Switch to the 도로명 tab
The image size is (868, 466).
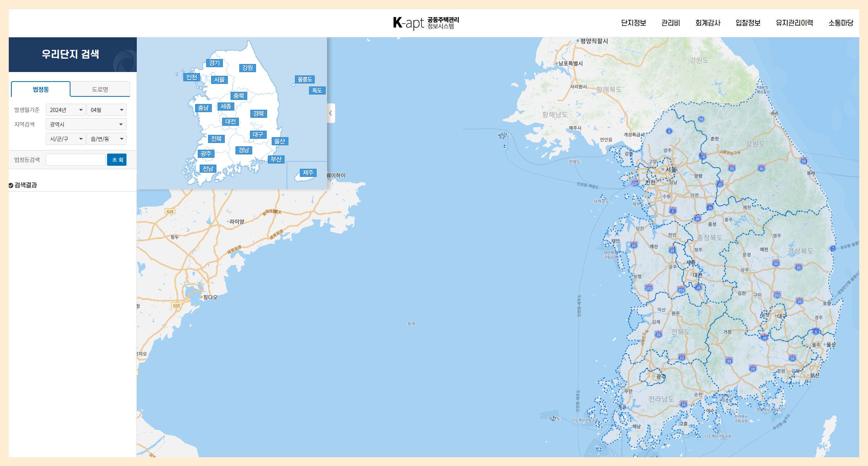pyautogui.click(x=100, y=89)
